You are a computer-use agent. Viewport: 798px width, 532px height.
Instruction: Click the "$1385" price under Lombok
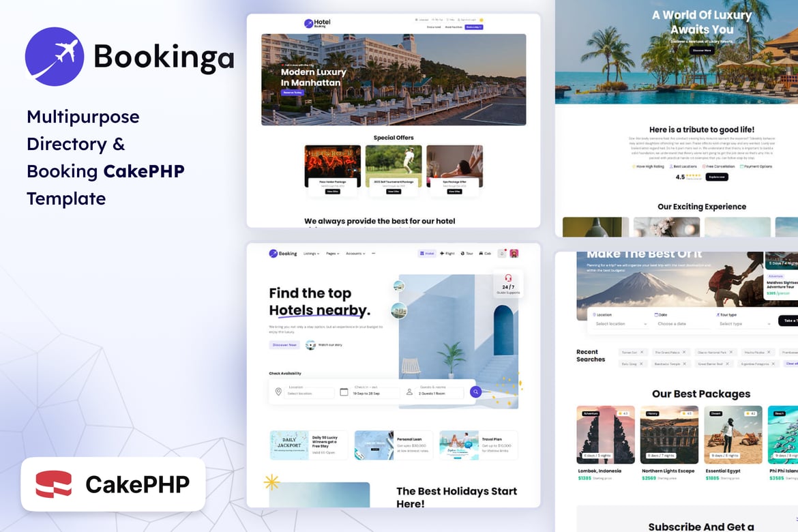(x=585, y=478)
